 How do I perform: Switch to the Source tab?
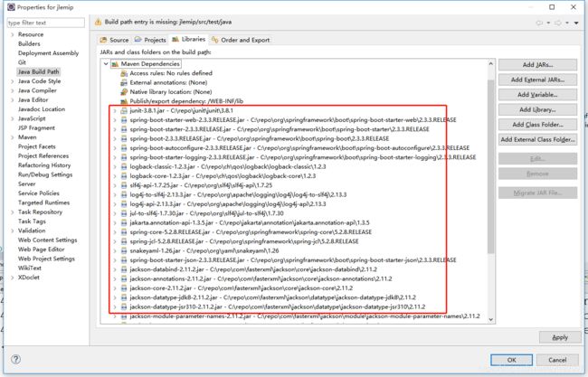pos(114,40)
